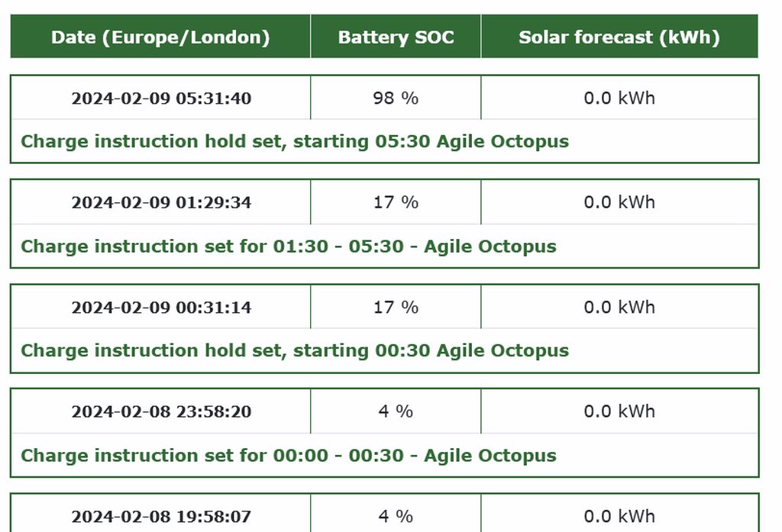Click charge instruction set for 00:00 - 00:30

[x=289, y=456]
